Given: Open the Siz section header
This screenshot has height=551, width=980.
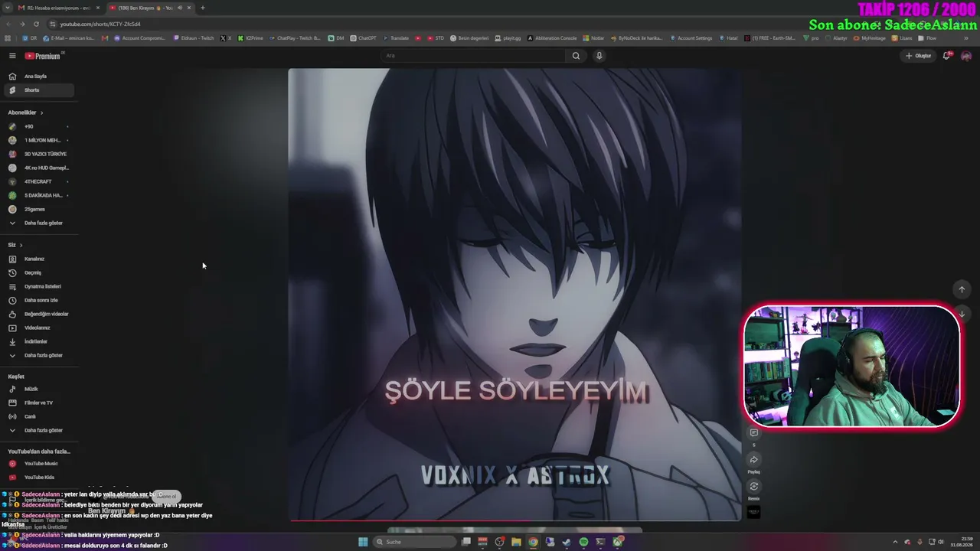Looking at the screenshot, I should click(x=15, y=245).
